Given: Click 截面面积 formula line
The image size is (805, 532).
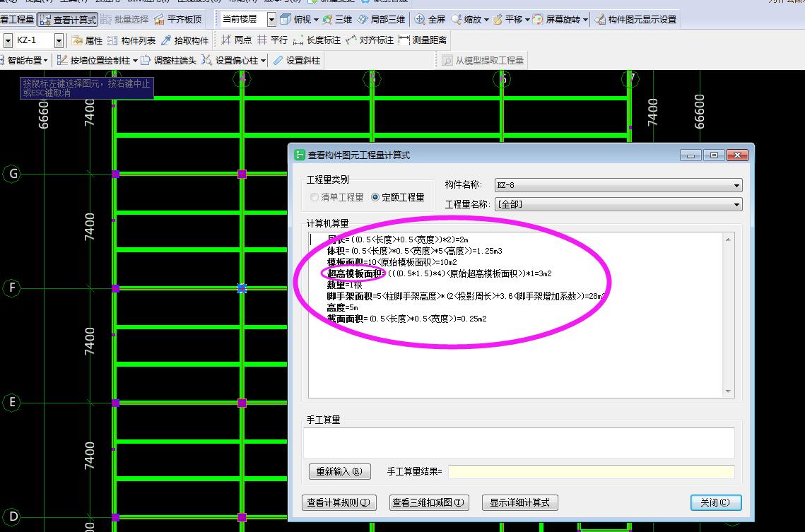Looking at the screenshot, I should tap(406, 319).
